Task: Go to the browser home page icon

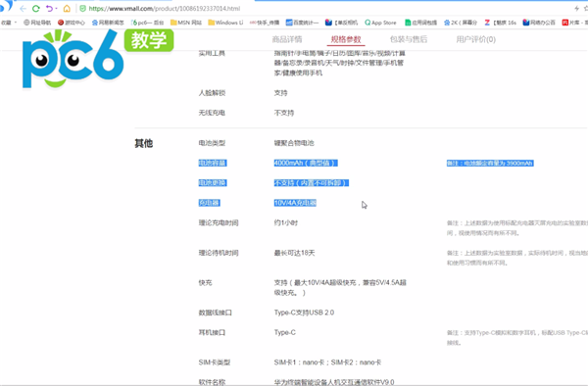Action: [67, 8]
